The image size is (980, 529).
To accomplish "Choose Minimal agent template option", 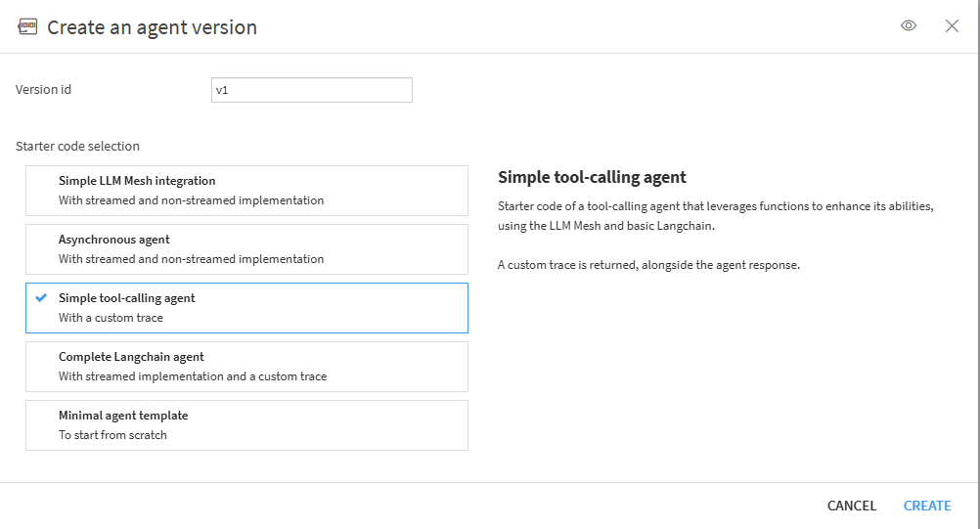I will (x=246, y=425).
